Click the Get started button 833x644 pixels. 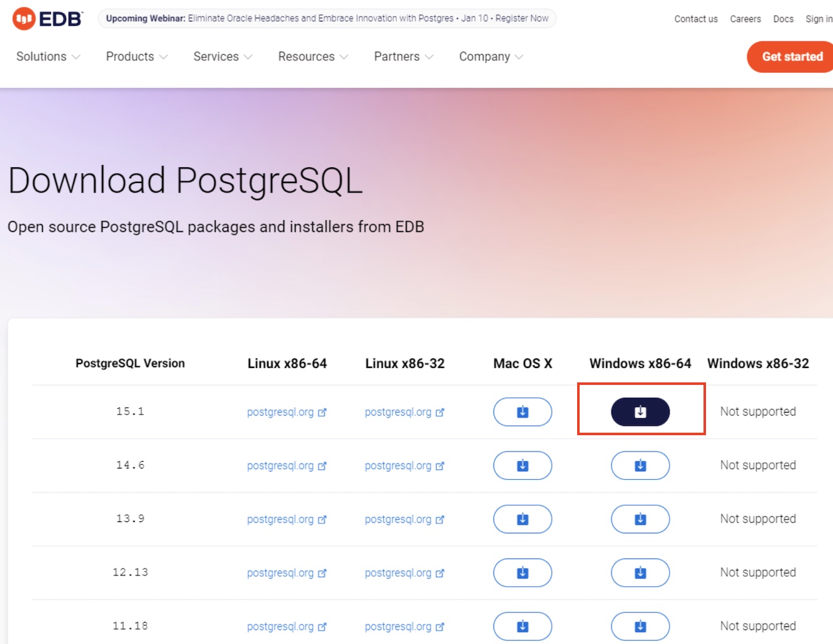click(x=791, y=57)
